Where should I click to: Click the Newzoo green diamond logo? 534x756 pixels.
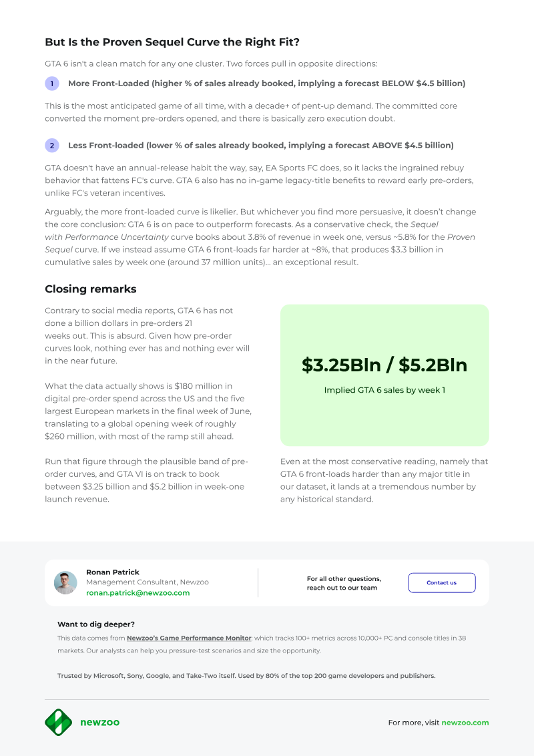tap(58, 722)
